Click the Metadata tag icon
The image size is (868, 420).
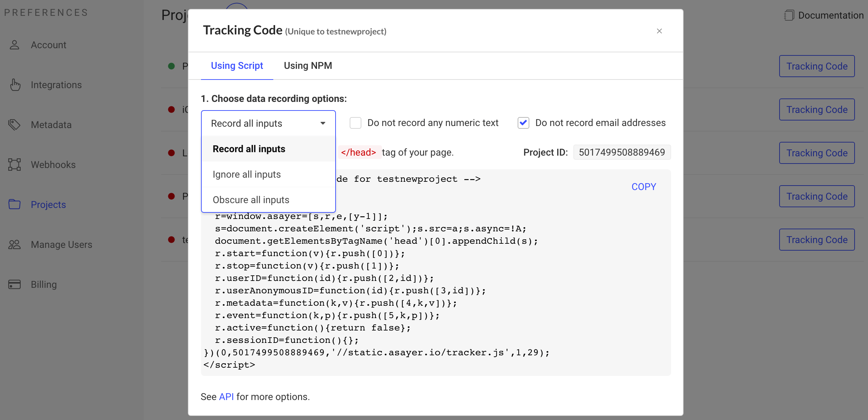click(x=14, y=125)
